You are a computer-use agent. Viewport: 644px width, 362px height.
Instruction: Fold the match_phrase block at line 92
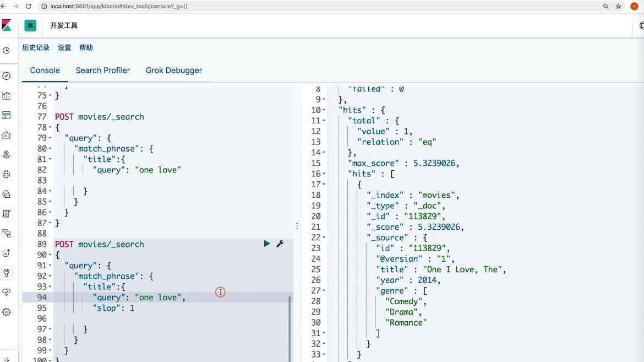click(50, 277)
